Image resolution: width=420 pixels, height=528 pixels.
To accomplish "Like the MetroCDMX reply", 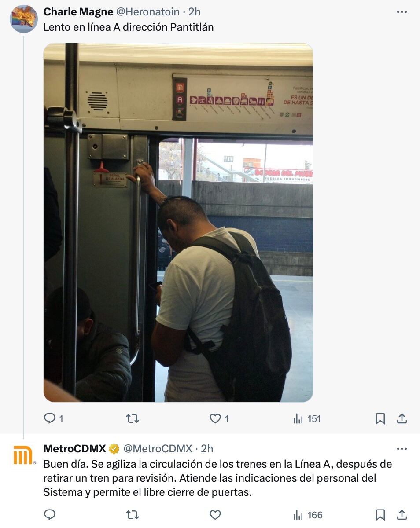I will [x=215, y=514].
